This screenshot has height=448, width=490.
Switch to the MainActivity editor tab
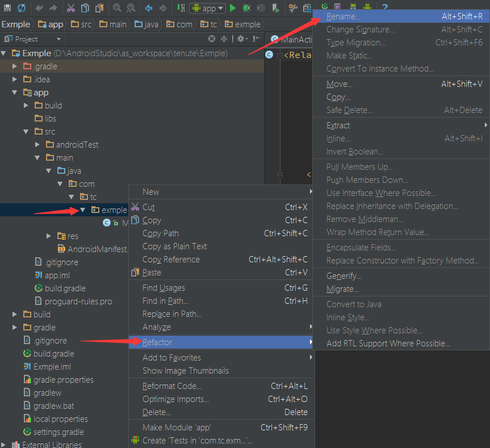[291, 39]
